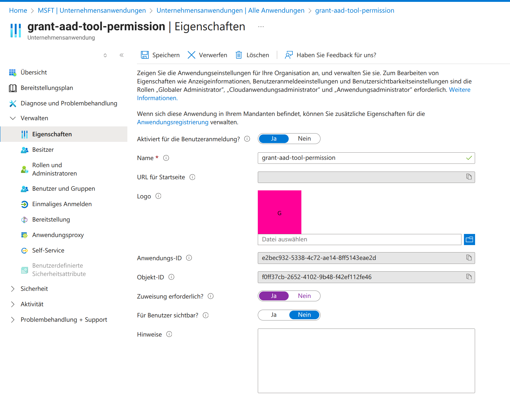Switch Zuweisung erforderlich to Nein
This screenshot has height=420, width=510.
(304, 296)
